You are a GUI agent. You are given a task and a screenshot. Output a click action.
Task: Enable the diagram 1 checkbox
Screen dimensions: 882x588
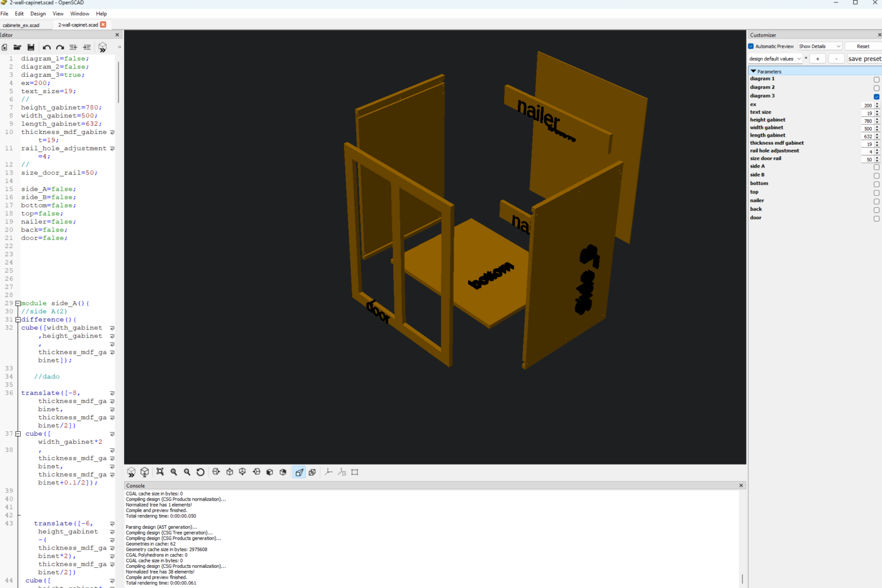point(876,79)
